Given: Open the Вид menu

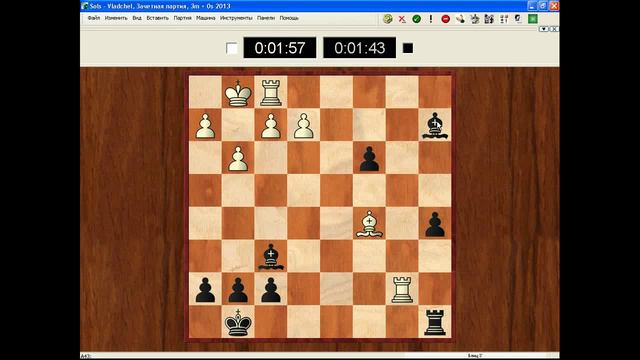Looking at the screenshot, I should [137, 18].
